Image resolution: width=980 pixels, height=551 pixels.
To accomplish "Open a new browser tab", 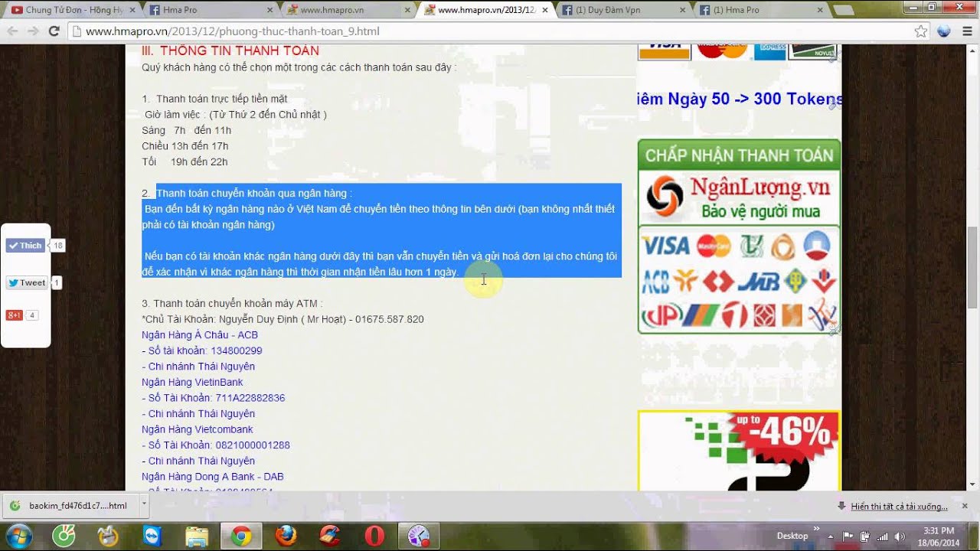I will pos(844,11).
